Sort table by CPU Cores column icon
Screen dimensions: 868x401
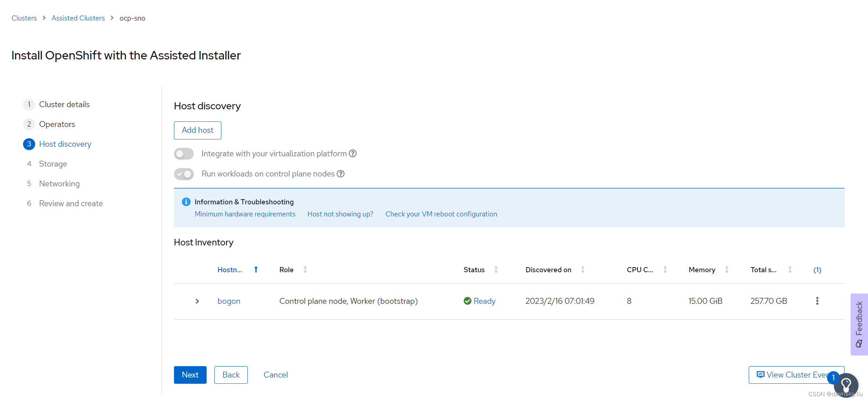tap(665, 270)
